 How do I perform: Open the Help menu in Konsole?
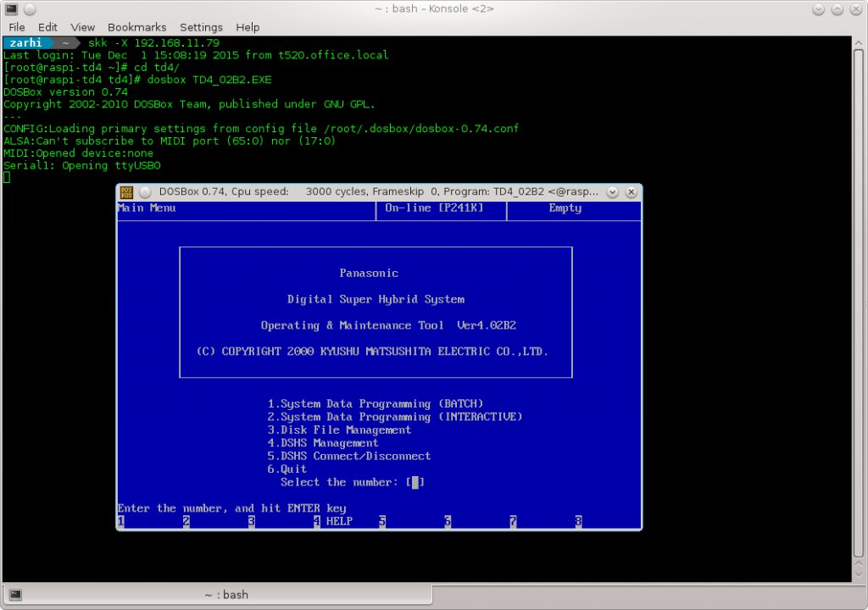(x=248, y=27)
